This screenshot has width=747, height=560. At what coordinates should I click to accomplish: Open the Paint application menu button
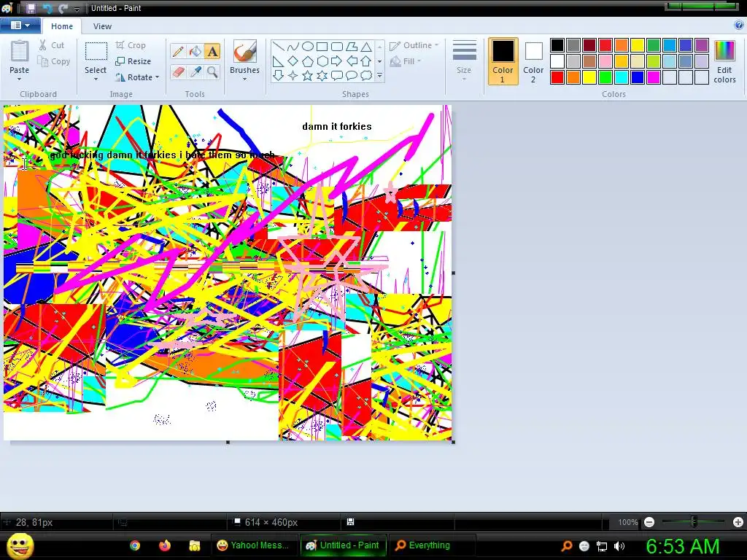20,26
